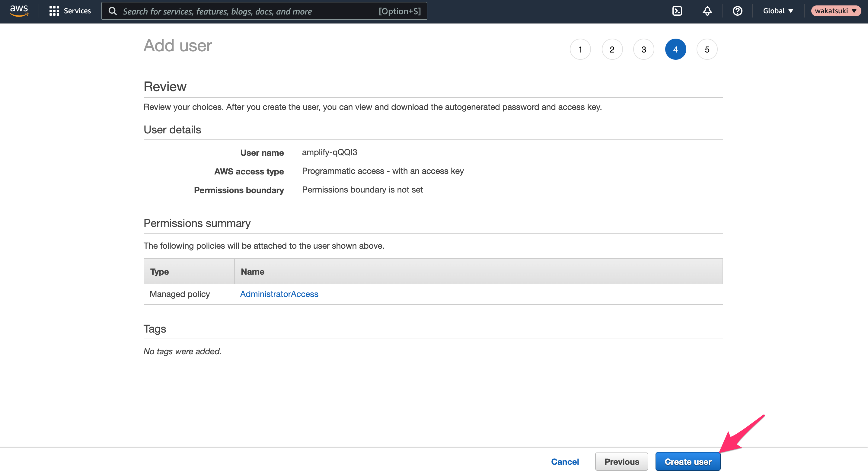Focus the services search input field

pyautogui.click(x=264, y=11)
